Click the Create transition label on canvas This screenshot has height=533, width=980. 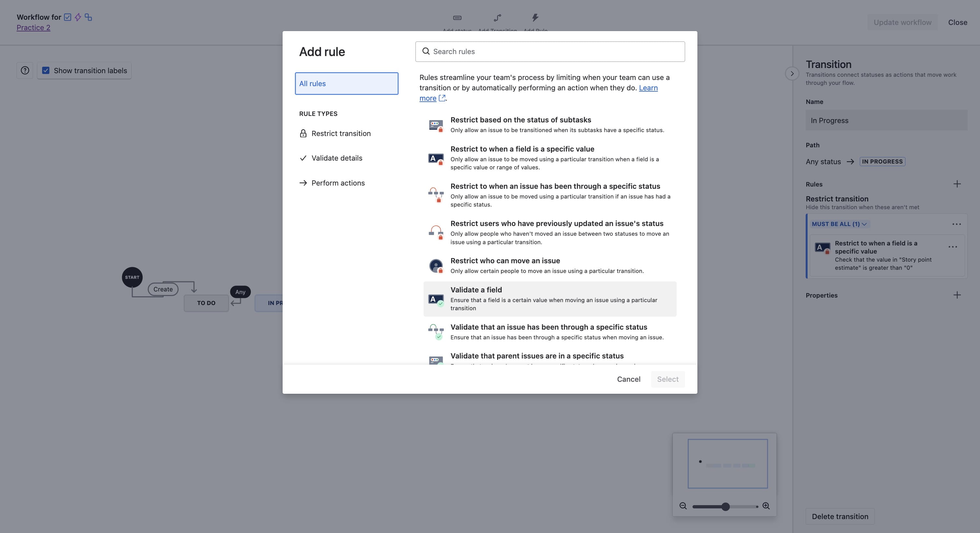163,289
